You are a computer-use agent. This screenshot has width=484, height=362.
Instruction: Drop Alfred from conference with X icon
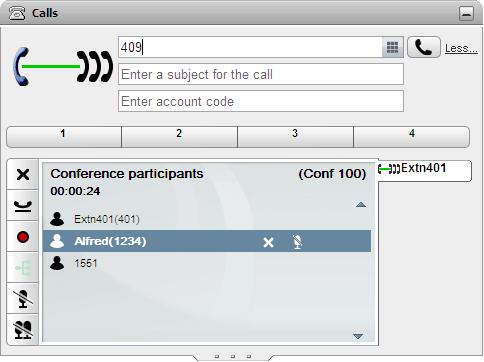pos(268,242)
